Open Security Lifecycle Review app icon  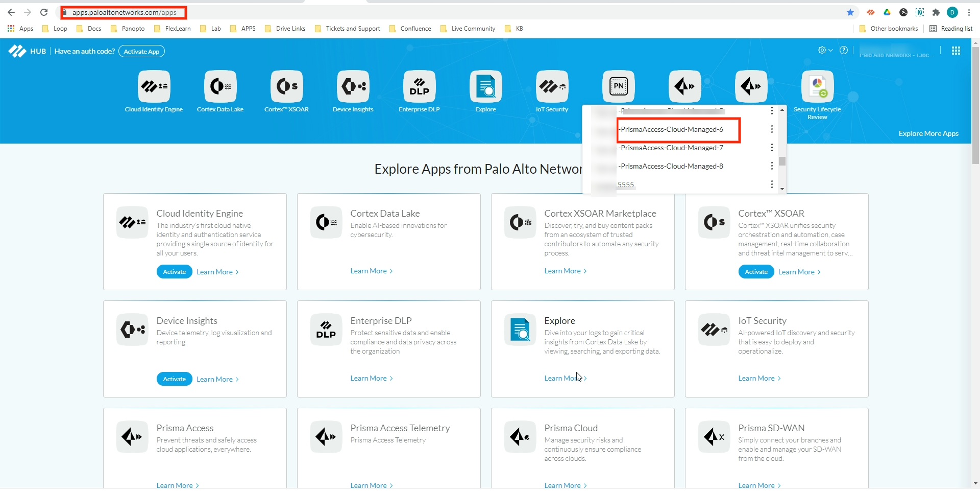[817, 86]
